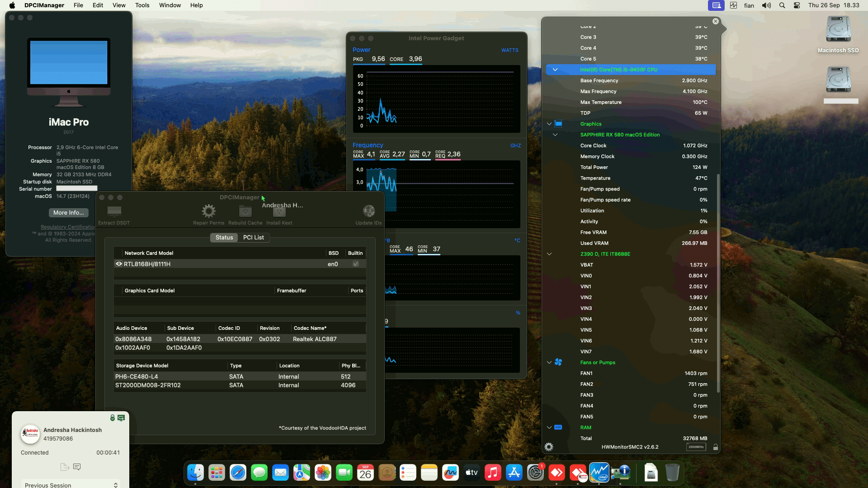The image size is (868, 488).
Task: Click the Apple menu logo
Action: (x=12, y=5)
